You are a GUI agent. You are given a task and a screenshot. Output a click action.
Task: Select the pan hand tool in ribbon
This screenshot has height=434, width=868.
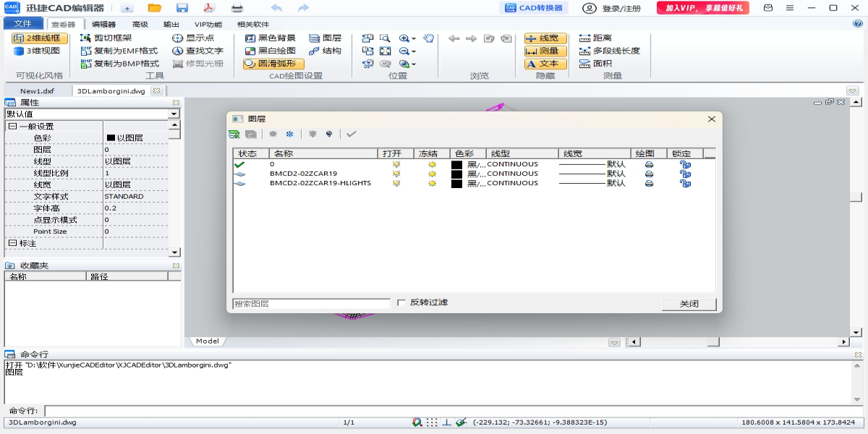click(x=428, y=38)
